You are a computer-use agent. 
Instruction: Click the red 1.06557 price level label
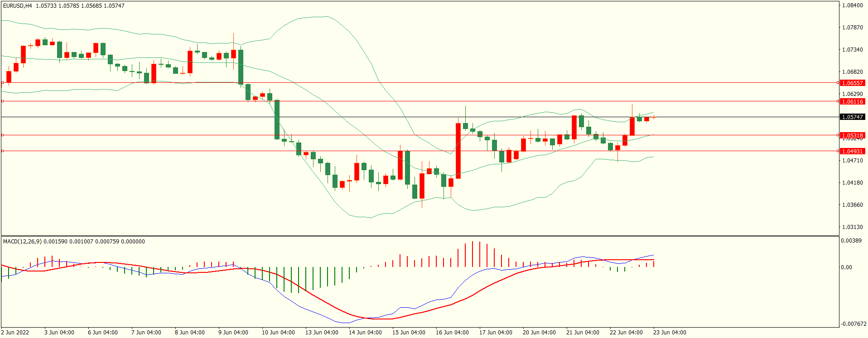point(852,83)
